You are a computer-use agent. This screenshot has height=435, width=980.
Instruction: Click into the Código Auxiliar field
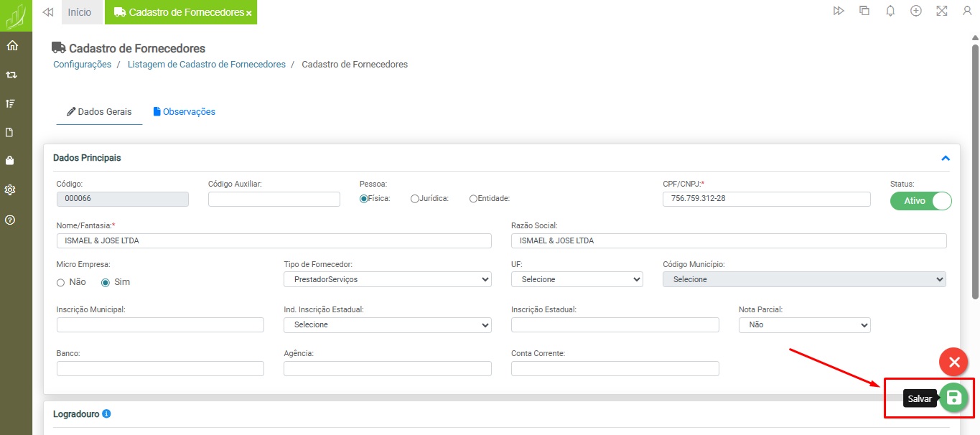coord(274,200)
